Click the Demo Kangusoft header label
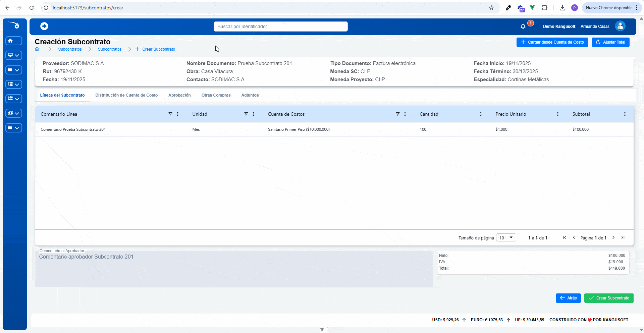The width and height of the screenshot is (644, 333). 559,26
